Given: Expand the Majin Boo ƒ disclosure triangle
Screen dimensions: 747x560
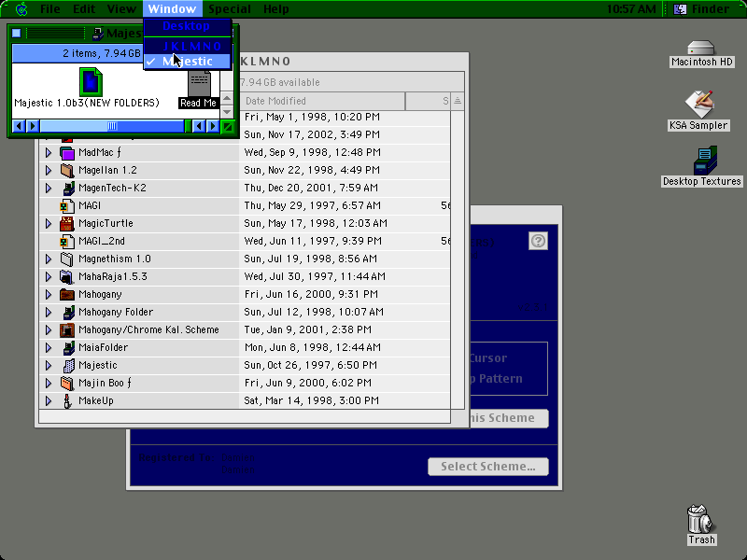Looking at the screenshot, I should coord(49,383).
